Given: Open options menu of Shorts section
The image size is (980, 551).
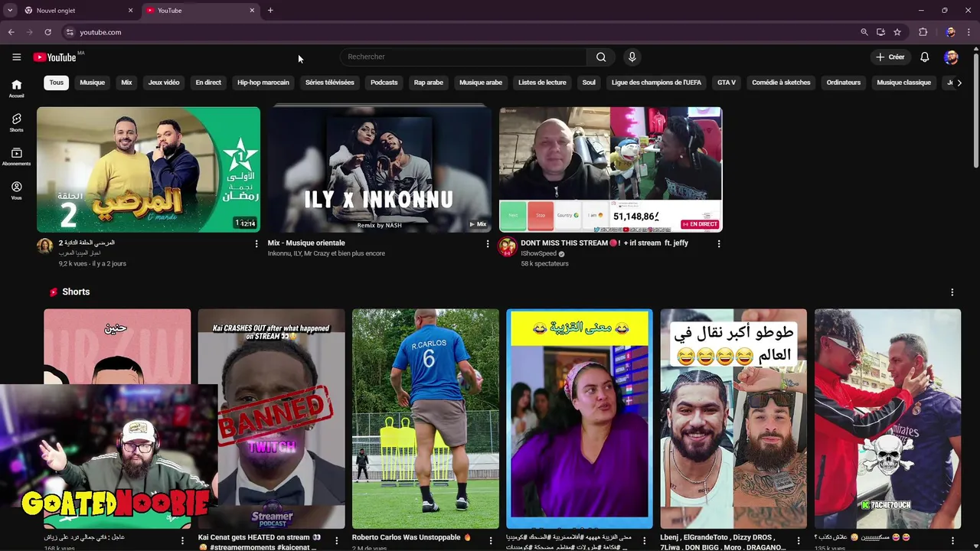Looking at the screenshot, I should pos(952,292).
